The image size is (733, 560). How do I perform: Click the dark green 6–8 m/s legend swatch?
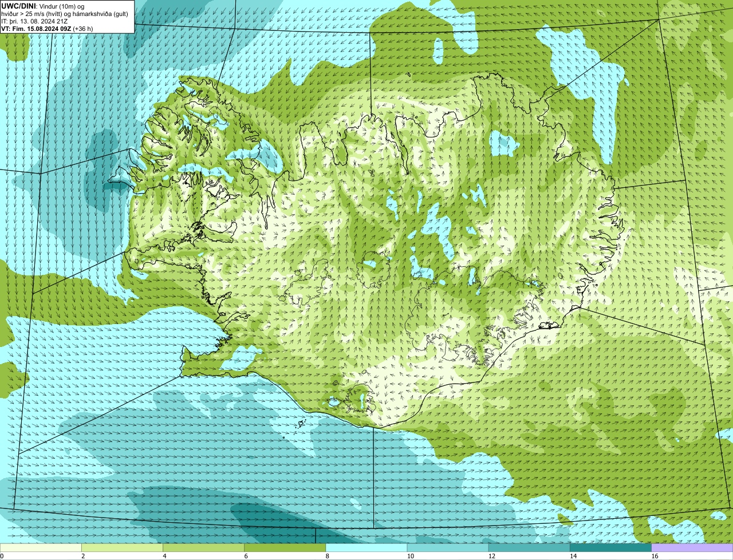[x=285, y=547]
